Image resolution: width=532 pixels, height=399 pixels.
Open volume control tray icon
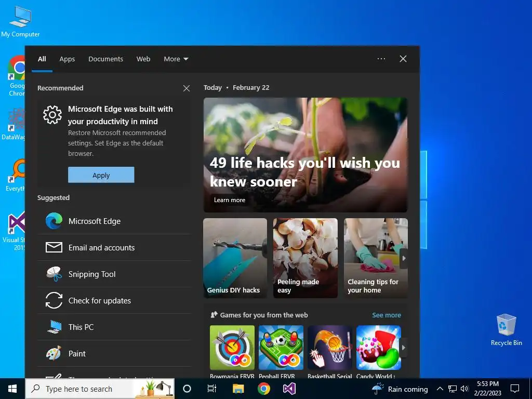pyautogui.click(x=464, y=389)
